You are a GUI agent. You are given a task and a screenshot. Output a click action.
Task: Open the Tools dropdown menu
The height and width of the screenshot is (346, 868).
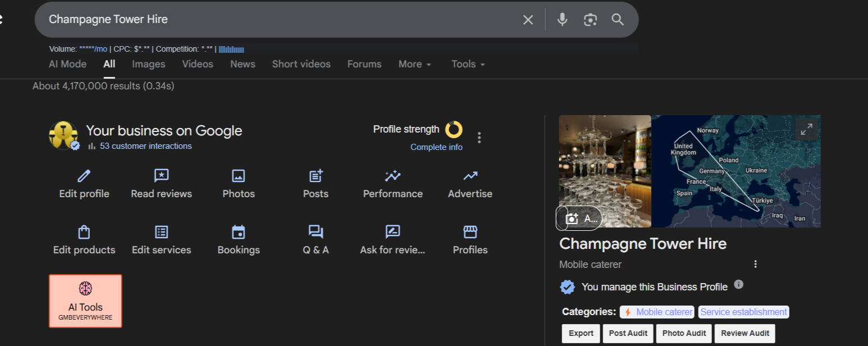468,64
